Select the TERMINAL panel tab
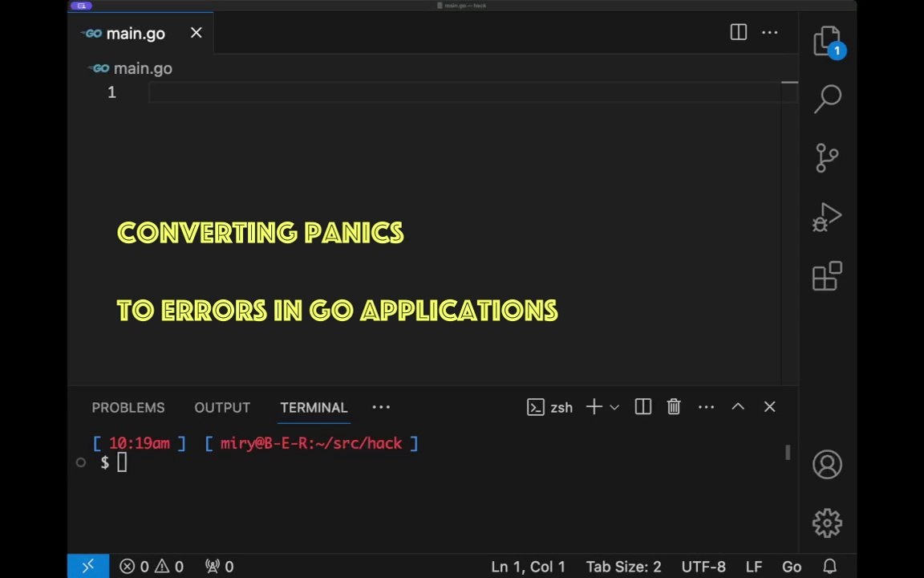The image size is (924, 578). point(314,408)
